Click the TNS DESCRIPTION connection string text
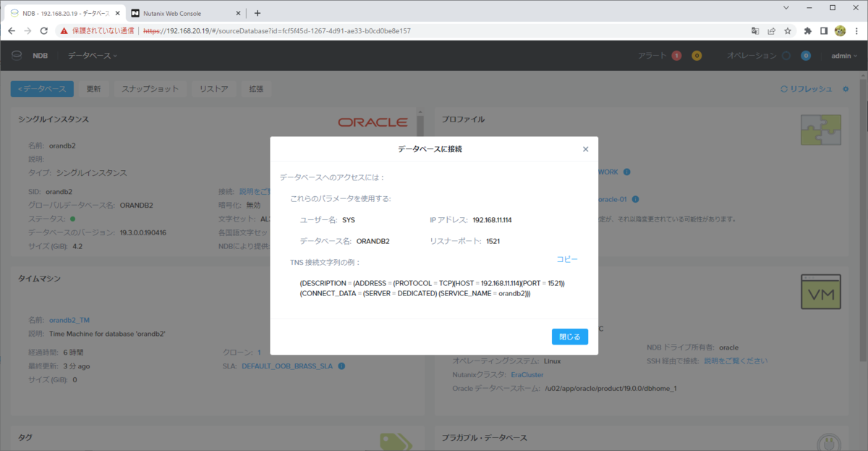 tap(433, 288)
